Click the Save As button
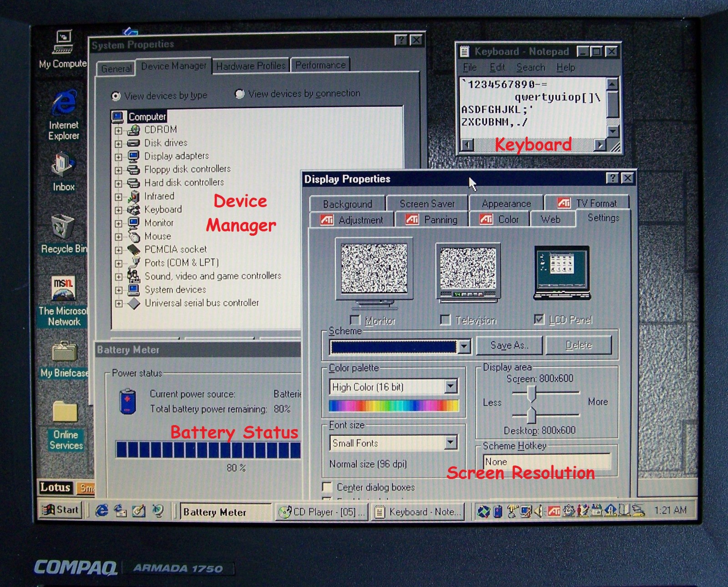This screenshot has width=728, height=587. 509,345
